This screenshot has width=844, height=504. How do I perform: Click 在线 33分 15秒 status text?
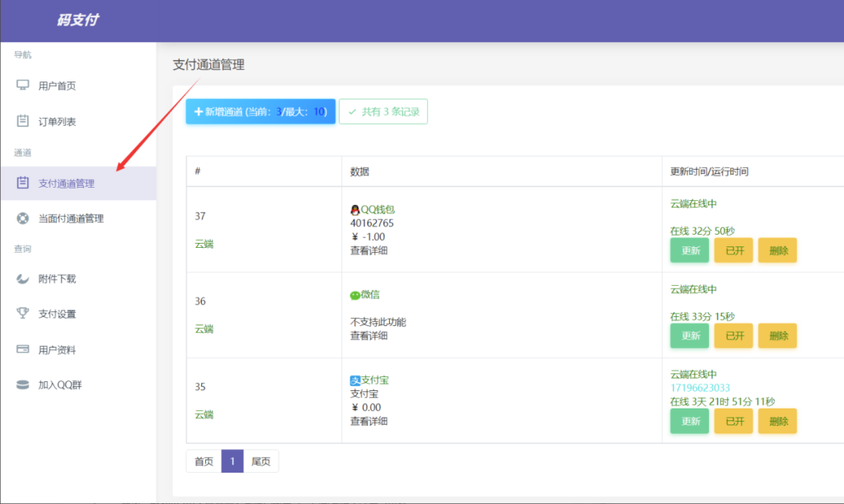click(702, 316)
